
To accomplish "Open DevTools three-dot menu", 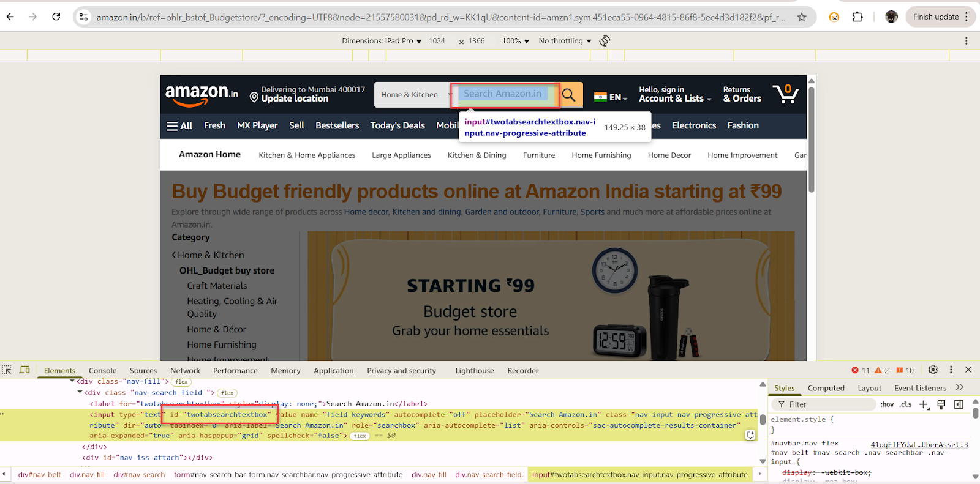I will (x=951, y=370).
